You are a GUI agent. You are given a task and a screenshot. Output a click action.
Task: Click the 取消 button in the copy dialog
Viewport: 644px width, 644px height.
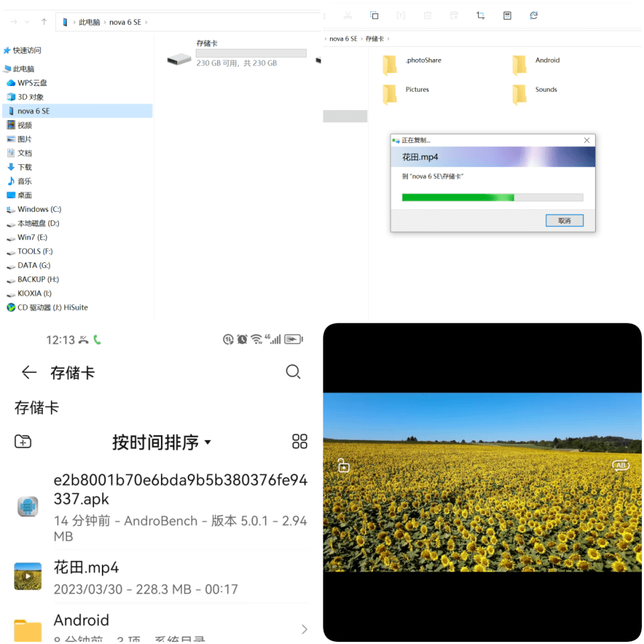pyautogui.click(x=563, y=219)
